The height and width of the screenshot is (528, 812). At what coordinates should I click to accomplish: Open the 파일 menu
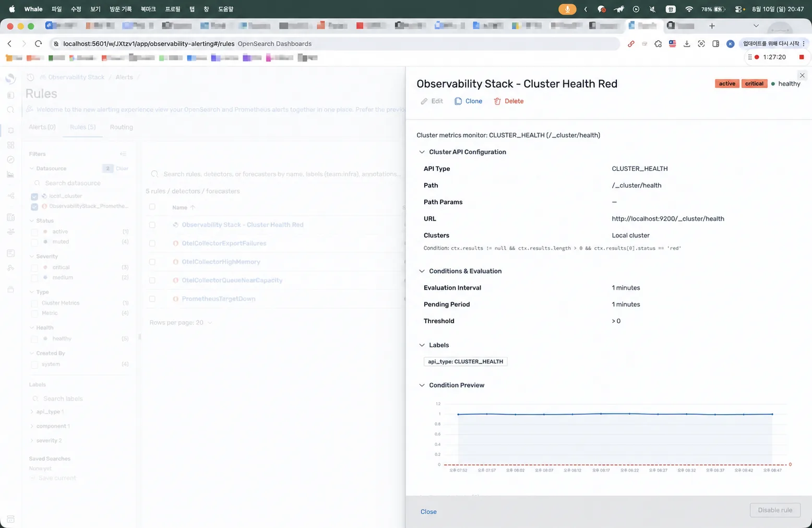56,9
